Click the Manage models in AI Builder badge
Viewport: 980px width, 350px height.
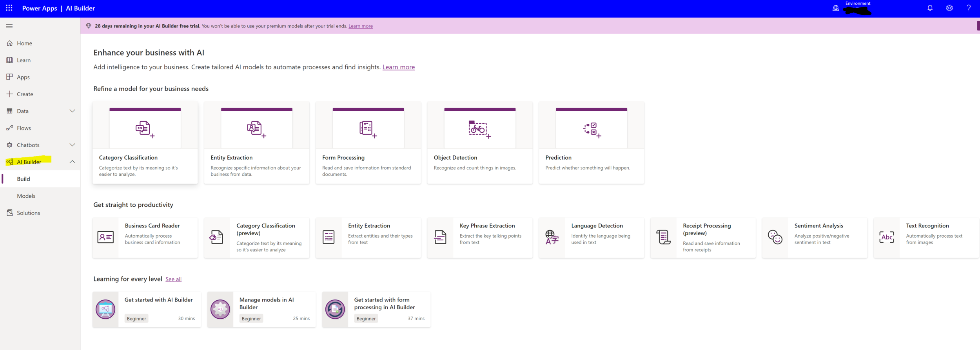pos(220,309)
